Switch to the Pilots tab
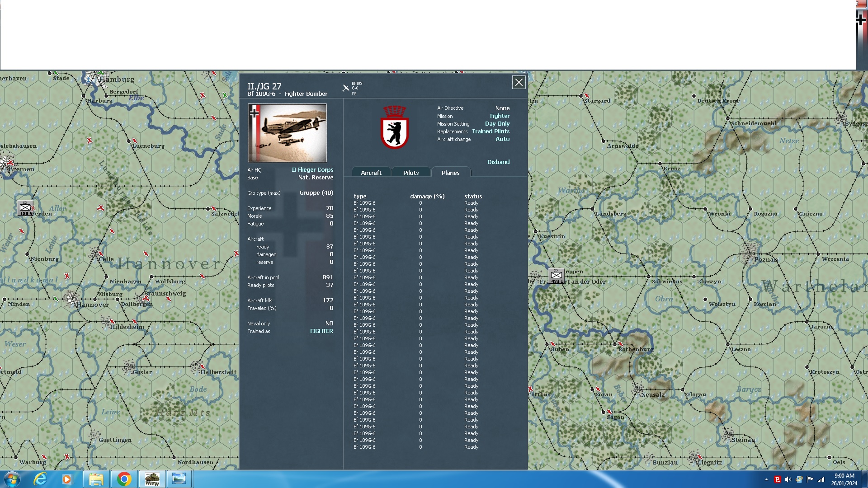Viewport: 868px width, 488px height. click(x=411, y=172)
